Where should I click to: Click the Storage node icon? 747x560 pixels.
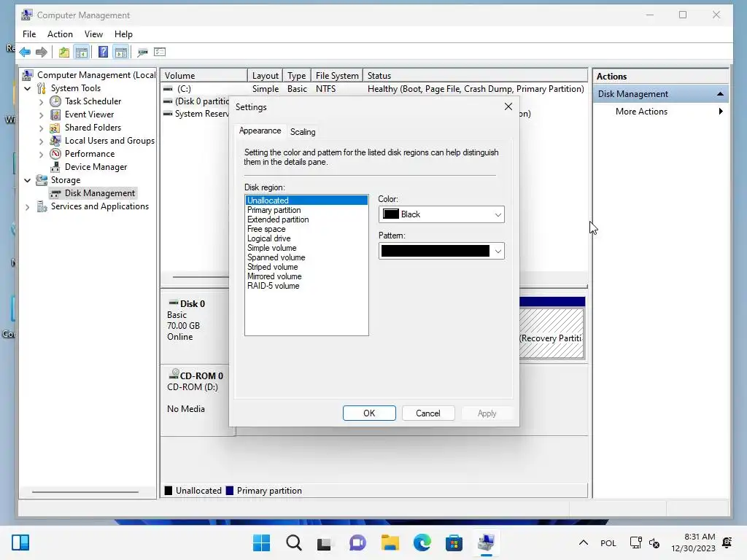tap(42, 180)
